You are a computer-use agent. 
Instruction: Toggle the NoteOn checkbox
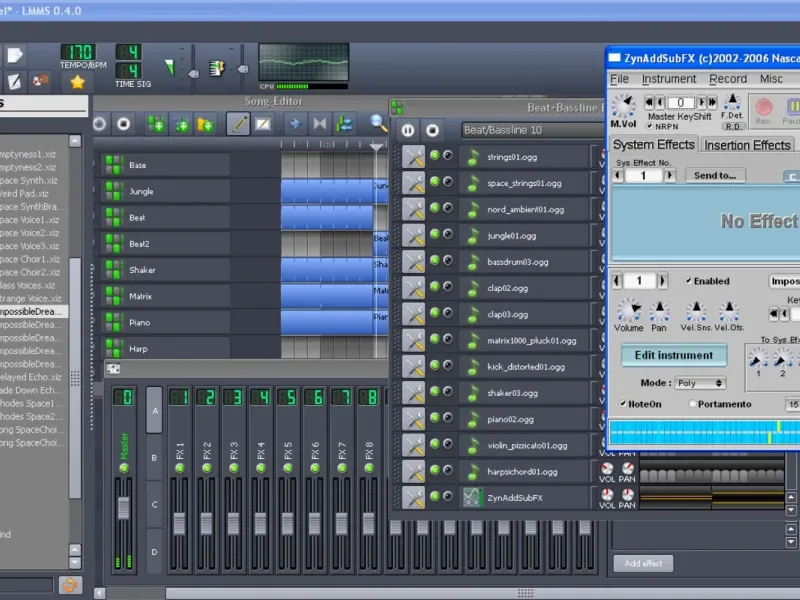[x=621, y=404]
